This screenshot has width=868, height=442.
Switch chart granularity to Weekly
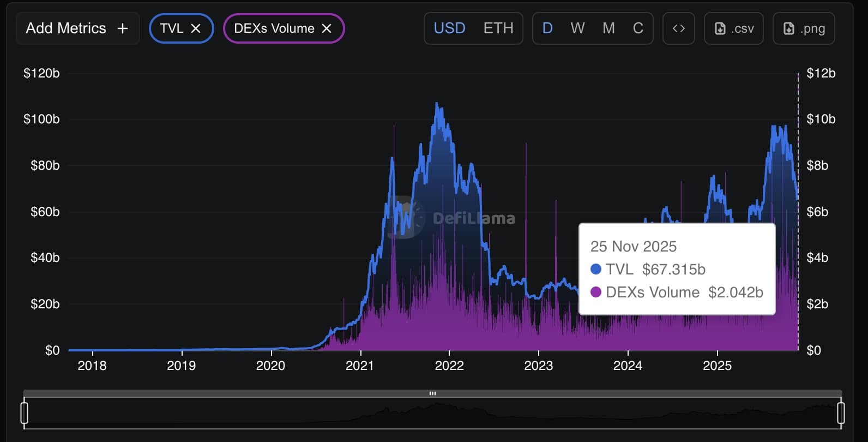(577, 28)
